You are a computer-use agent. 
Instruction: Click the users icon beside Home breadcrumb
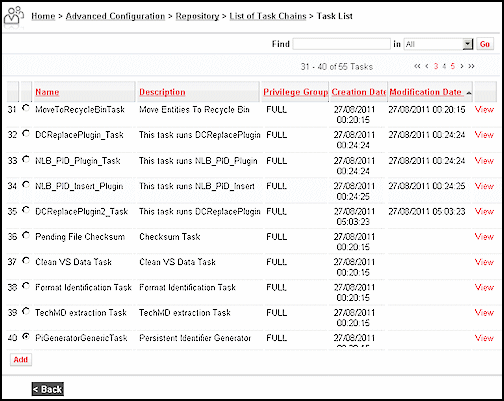point(14,17)
